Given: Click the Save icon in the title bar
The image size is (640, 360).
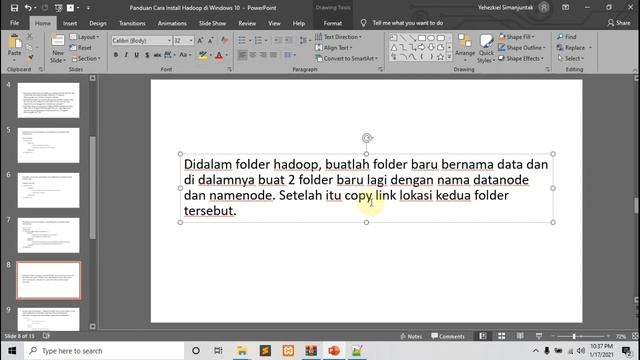Looking at the screenshot, I should pyautogui.click(x=14, y=8).
